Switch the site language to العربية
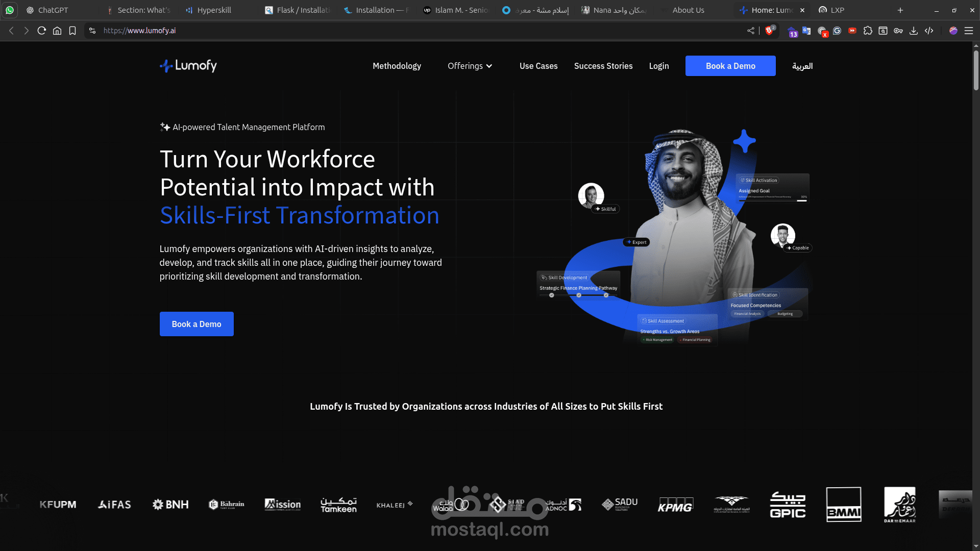The image size is (980, 551). click(x=802, y=66)
